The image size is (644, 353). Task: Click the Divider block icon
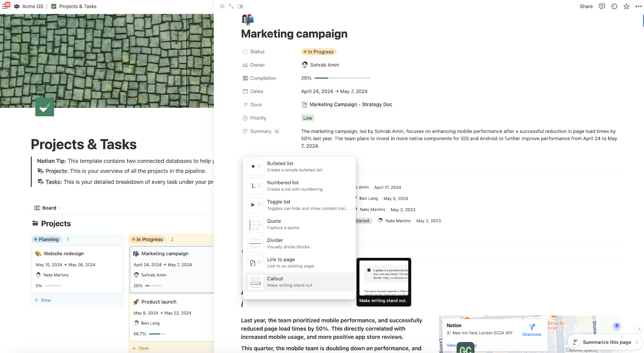[x=256, y=243]
